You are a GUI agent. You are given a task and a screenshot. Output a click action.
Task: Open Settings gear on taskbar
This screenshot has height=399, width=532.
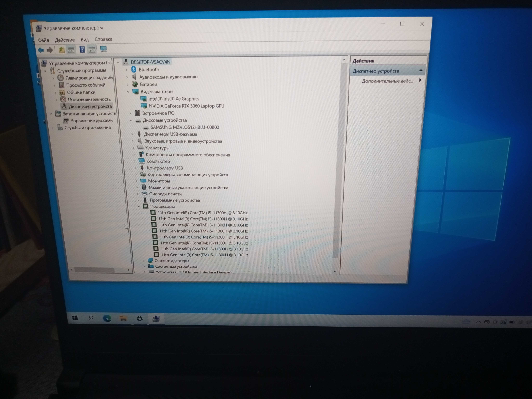pos(139,319)
